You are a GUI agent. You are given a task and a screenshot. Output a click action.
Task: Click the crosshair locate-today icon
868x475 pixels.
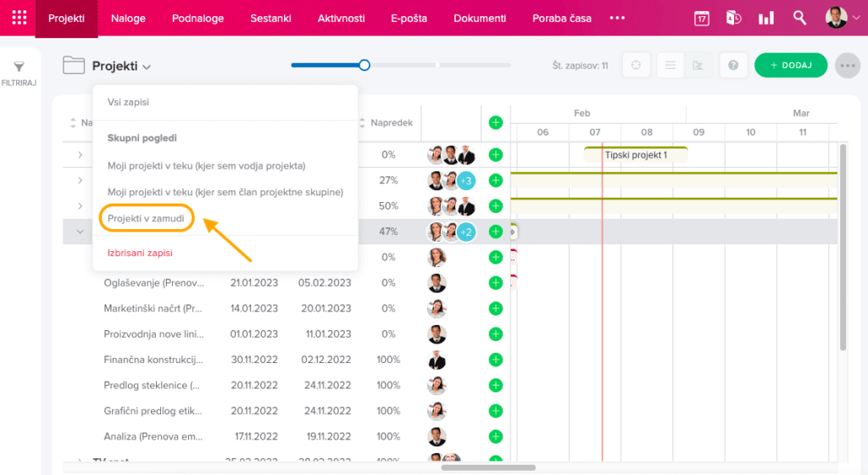[636, 65]
